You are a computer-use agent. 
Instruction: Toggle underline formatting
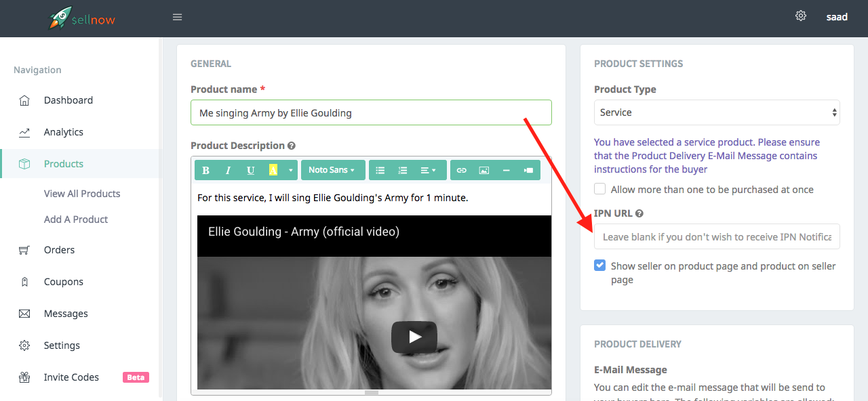251,170
